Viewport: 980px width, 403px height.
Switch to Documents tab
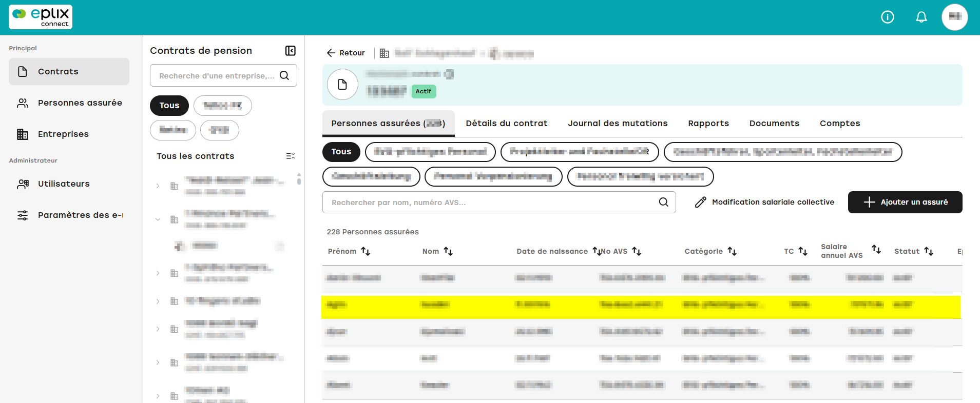pyautogui.click(x=774, y=124)
